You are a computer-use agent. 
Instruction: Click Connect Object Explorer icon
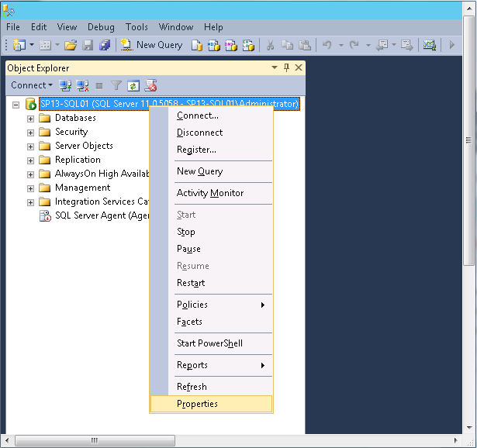tap(65, 86)
